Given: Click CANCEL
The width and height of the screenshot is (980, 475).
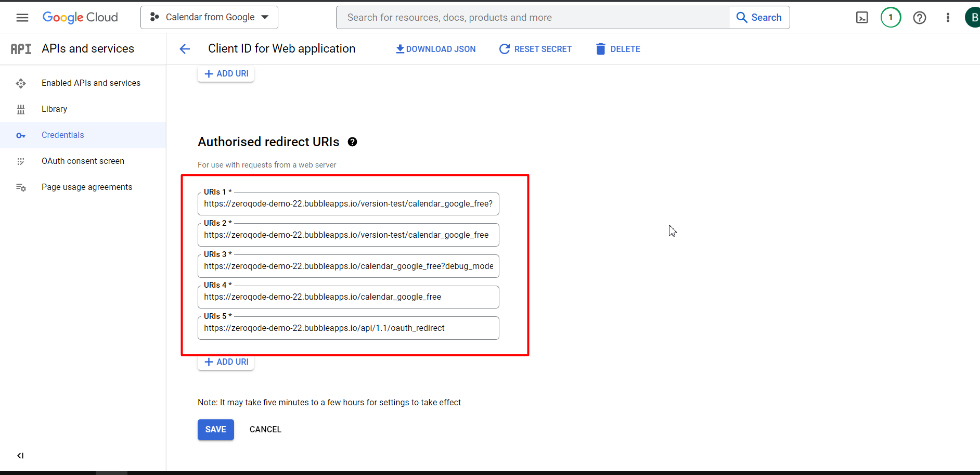Looking at the screenshot, I should click(265, 430).
